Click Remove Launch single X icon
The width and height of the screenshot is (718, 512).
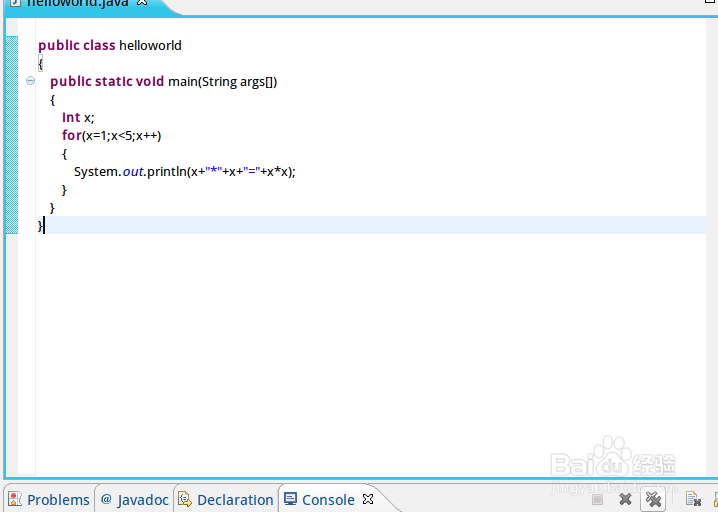pyautogui.click(x=625, y=499)
